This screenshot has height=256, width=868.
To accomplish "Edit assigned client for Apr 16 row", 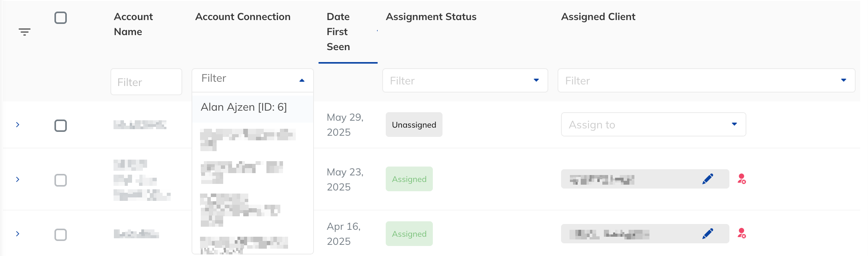I will (708, 234).
